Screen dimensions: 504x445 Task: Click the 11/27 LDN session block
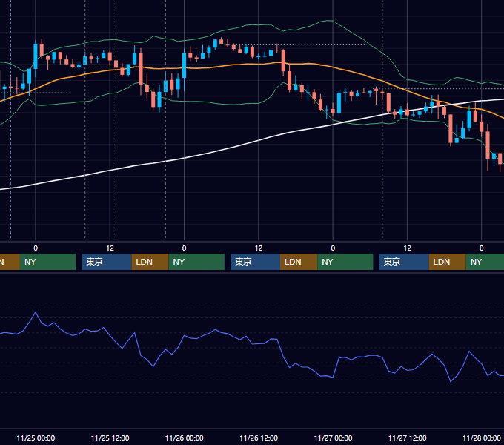(448, 262)
